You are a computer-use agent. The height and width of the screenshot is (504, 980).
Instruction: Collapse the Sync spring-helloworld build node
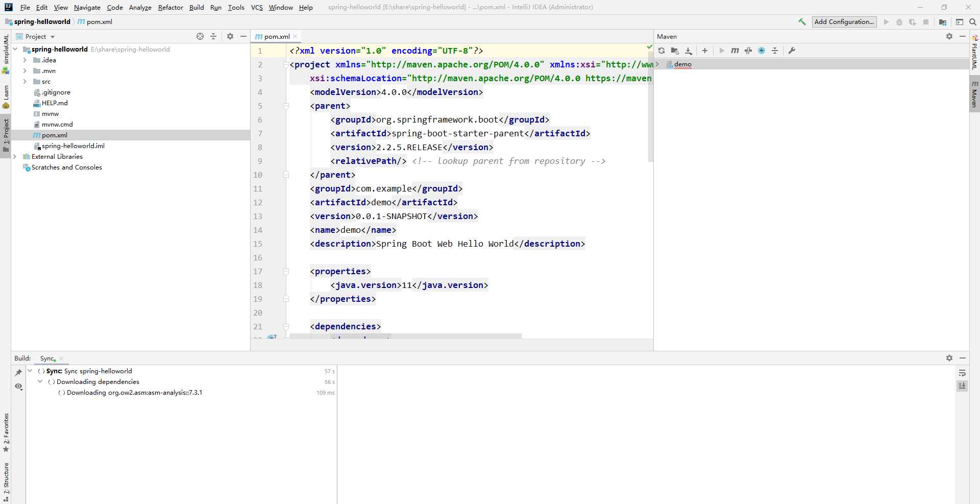[x=30, y=371]
